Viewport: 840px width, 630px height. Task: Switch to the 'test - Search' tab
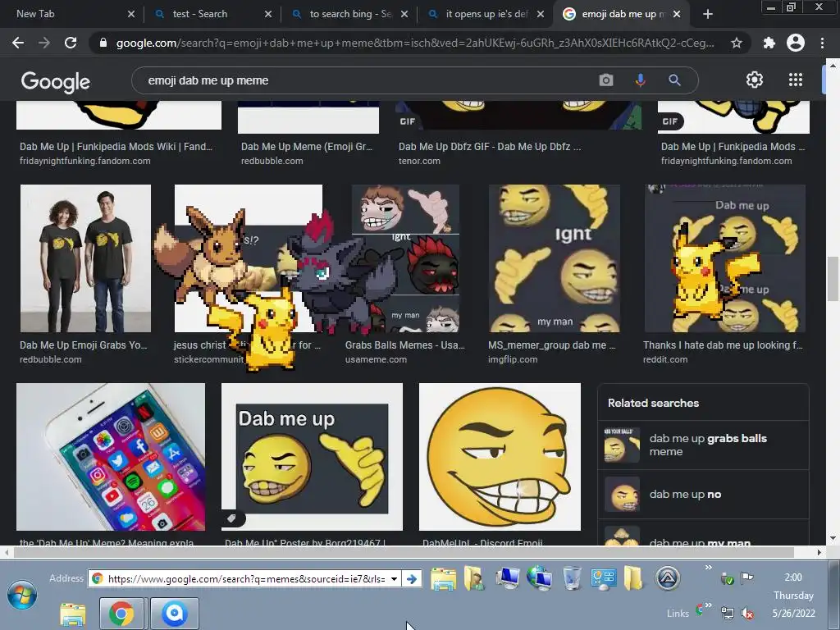click(212, 14)
